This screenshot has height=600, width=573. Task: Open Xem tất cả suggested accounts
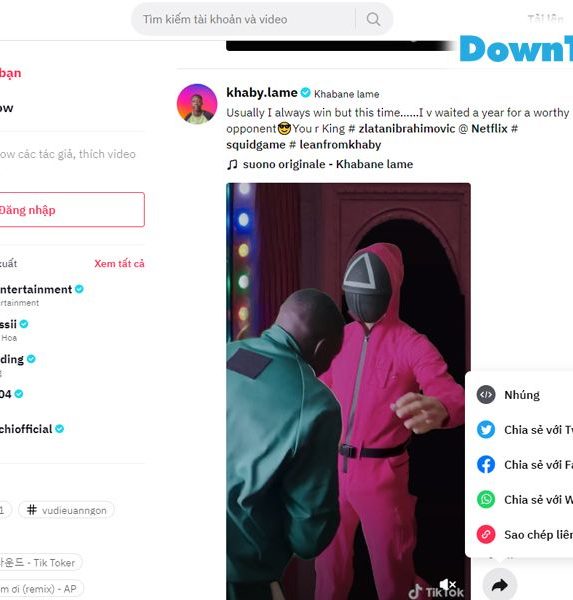pyautogui.click(x=119, y=264)
